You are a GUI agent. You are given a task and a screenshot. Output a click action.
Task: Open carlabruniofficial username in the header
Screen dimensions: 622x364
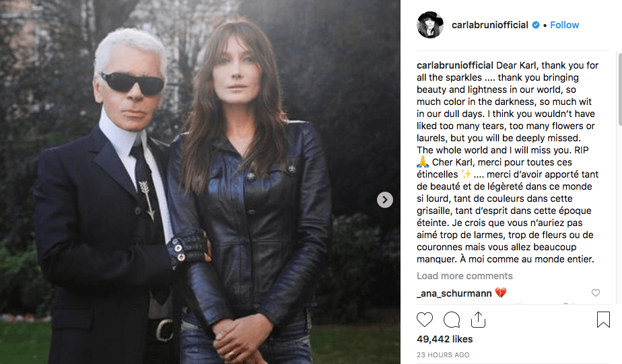pos(490,25)
